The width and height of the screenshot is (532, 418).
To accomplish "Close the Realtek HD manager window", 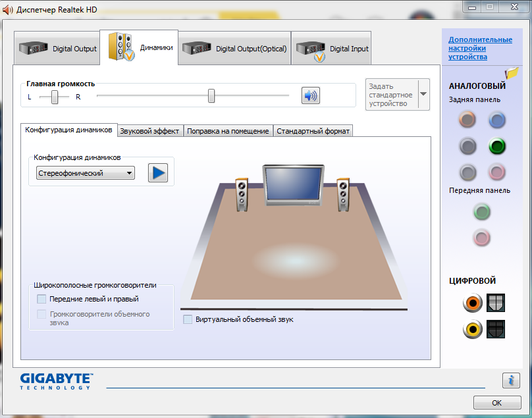I will tap(514, 7).
